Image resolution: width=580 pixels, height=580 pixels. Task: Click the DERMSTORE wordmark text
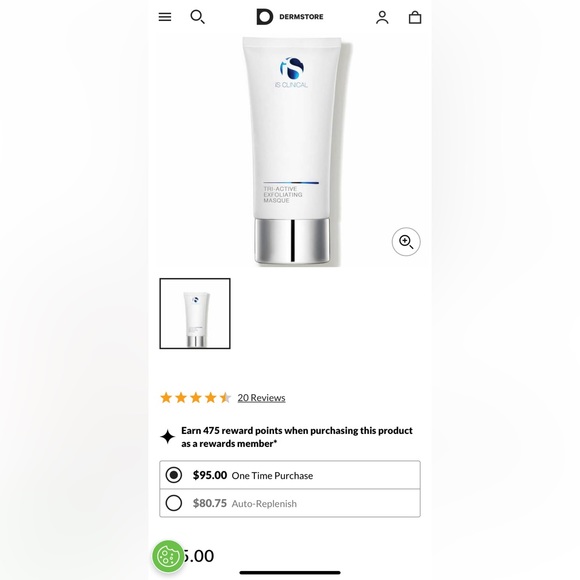point(301,17)
